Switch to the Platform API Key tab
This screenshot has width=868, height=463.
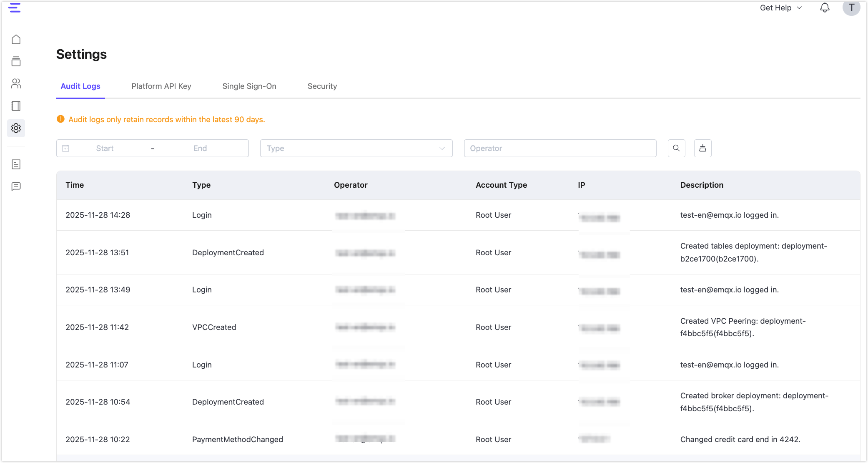tap(161, 86)
